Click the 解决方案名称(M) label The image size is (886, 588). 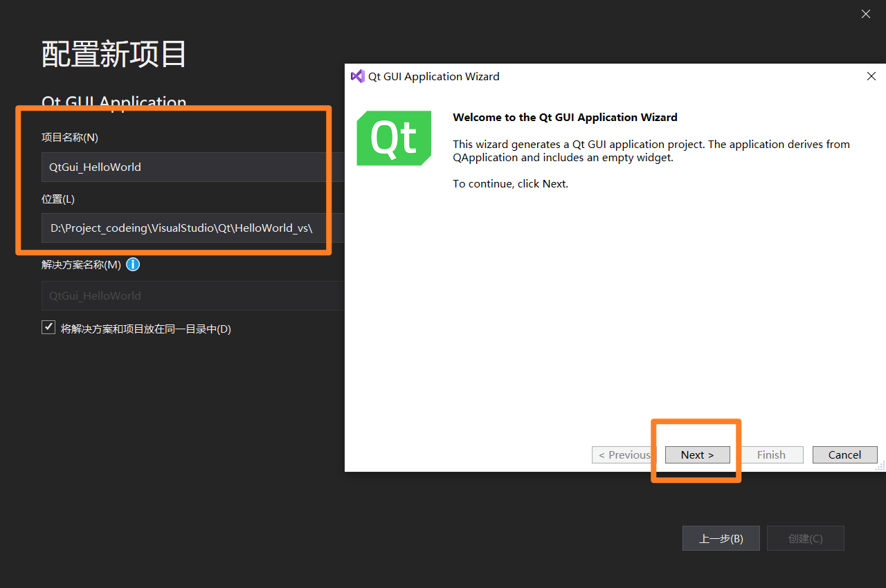[x=82, y=264]
